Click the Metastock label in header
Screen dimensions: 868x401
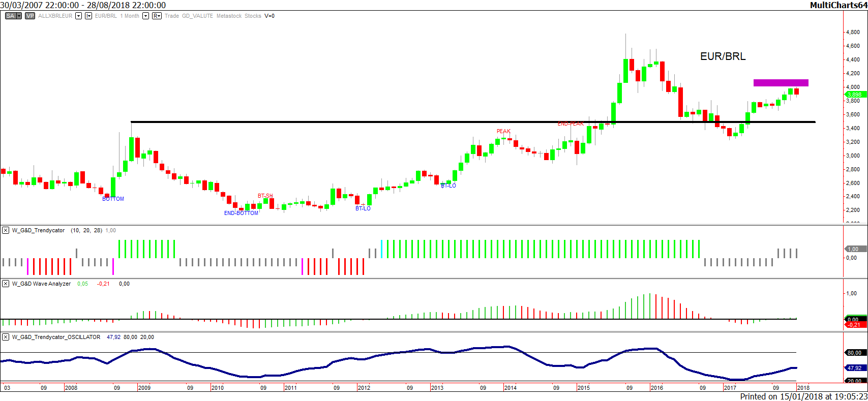pyautogui.click(x=229, y=16)
